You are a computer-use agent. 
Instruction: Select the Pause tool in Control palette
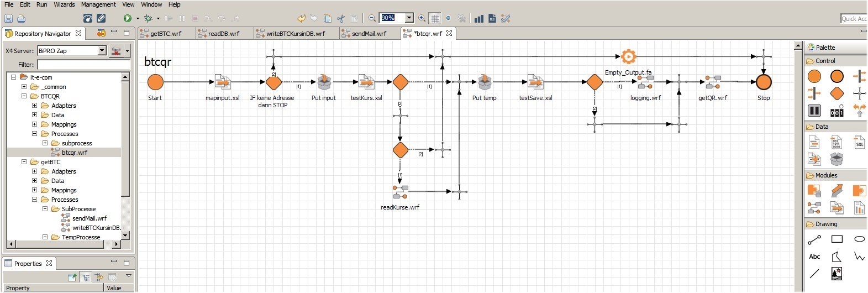pyautogui.click(x=814, y=111)
